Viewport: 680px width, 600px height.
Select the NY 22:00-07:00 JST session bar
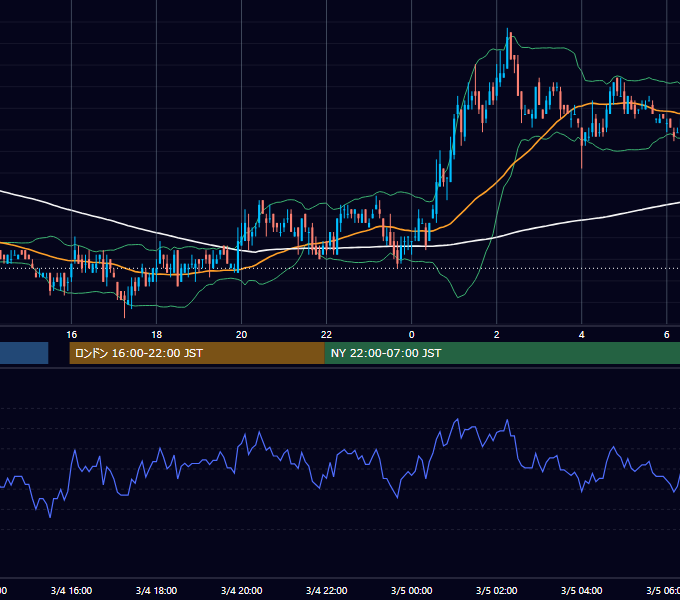tap(502, 353)
